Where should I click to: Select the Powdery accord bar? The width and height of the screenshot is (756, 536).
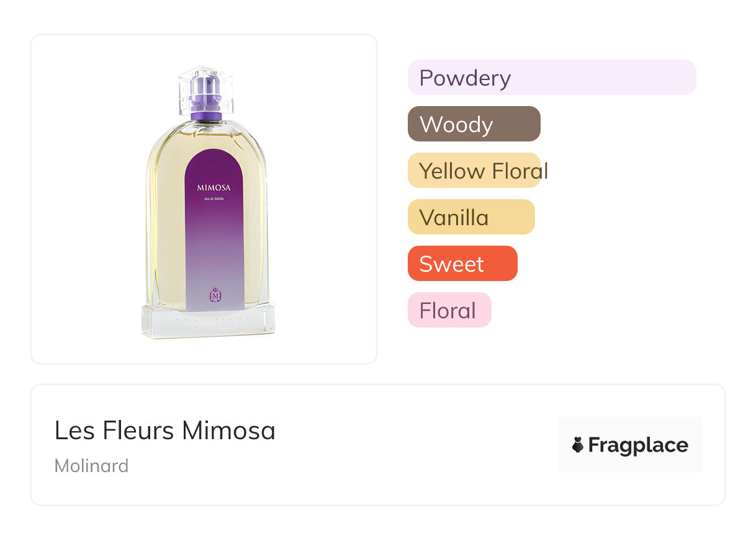coord(551,78)
